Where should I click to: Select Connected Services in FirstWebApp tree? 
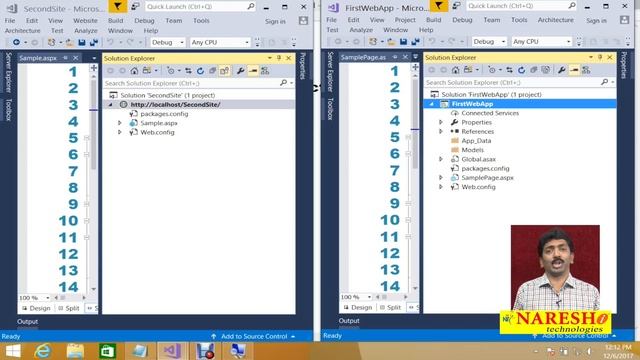click(x=490, y=113)
